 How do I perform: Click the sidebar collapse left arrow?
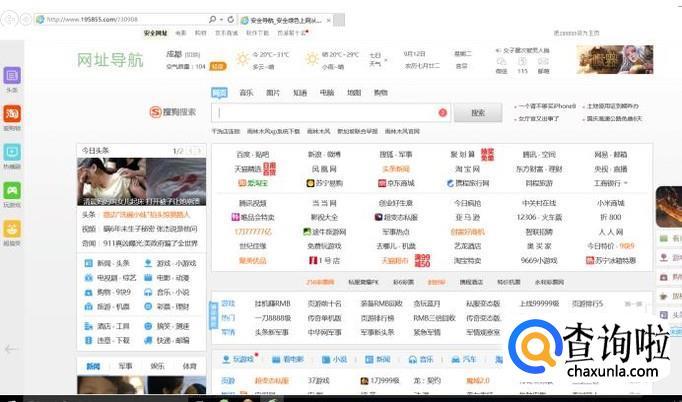[x=11, y=349]
